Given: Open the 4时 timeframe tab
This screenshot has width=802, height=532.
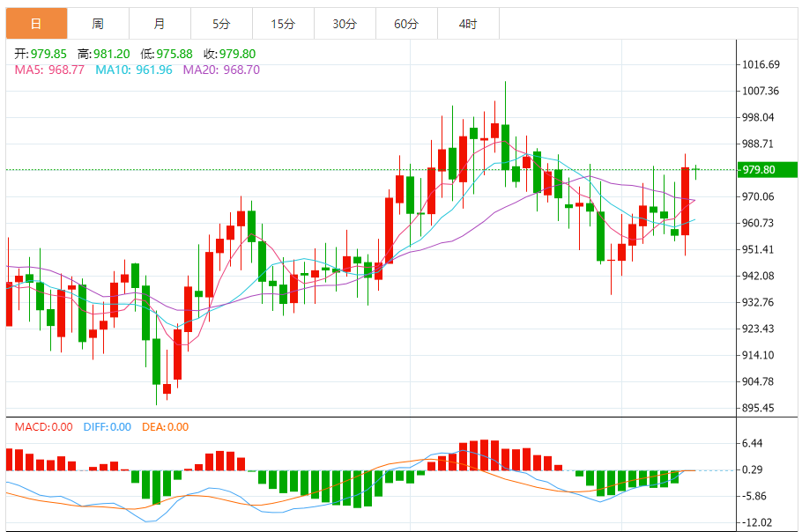Looking at the screenshot, I should click(468, 24).
